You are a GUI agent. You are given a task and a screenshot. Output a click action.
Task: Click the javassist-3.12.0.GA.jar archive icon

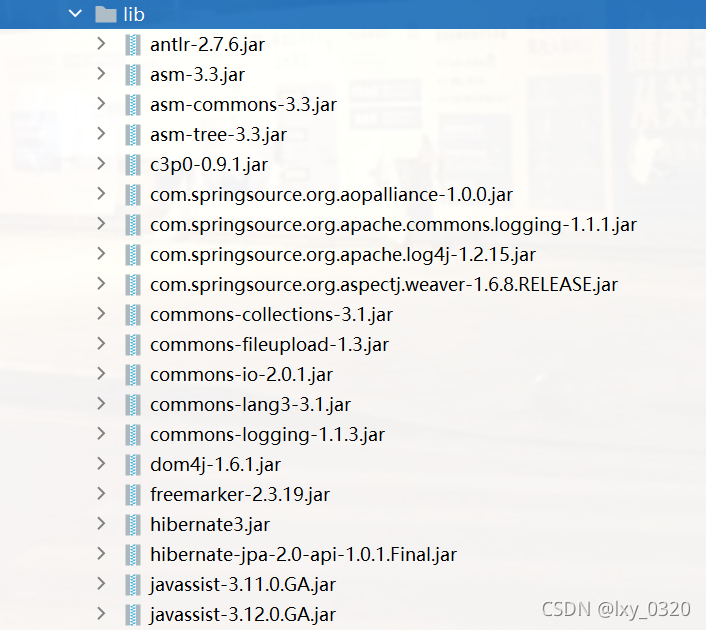tap(133, 615)
